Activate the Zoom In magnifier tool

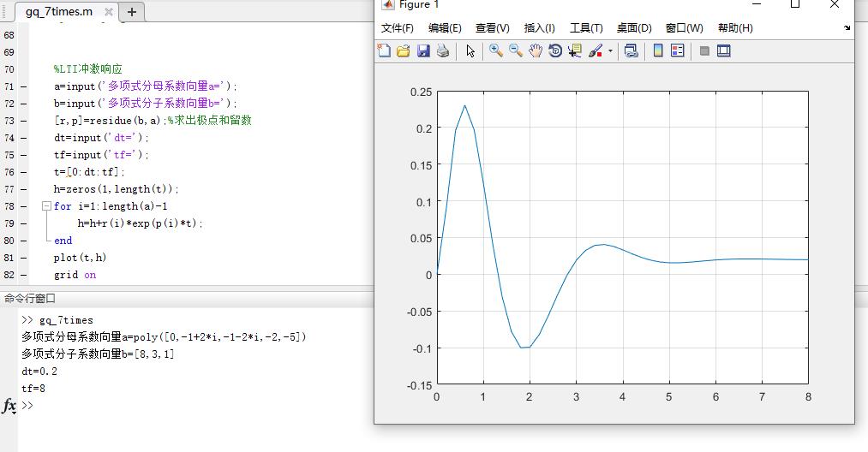(x=495, y=51)
